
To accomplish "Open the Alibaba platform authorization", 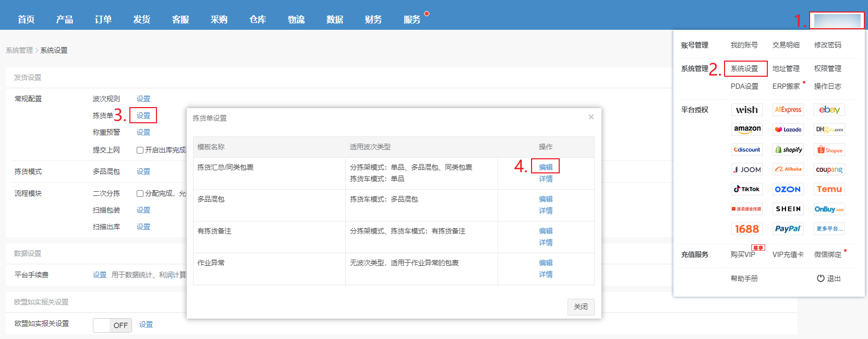I will tap(788, 169).
